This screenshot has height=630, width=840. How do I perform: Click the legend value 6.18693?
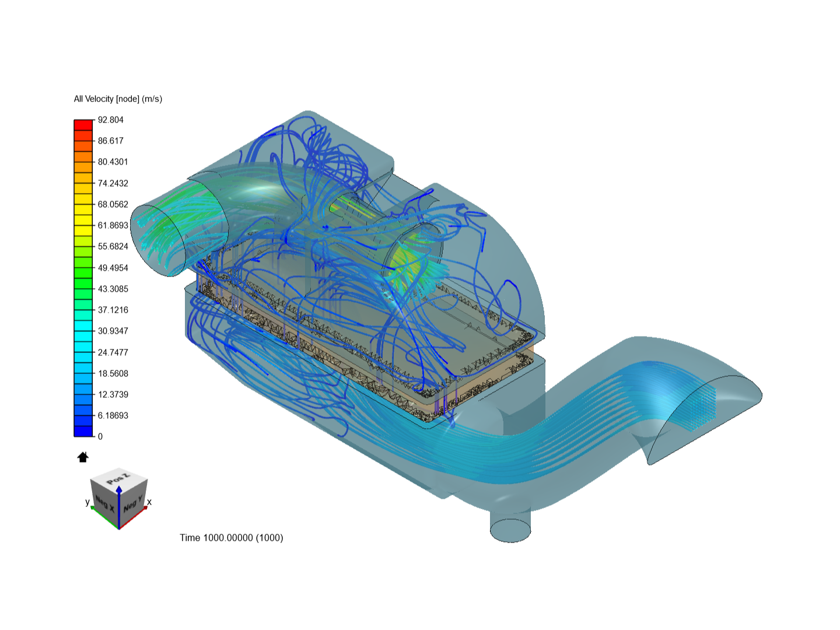tap(113, 415)
